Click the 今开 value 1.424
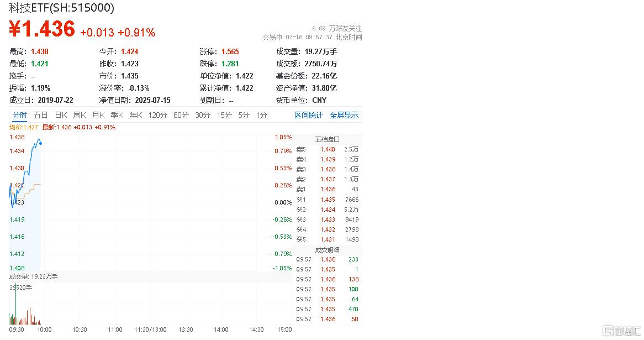The width and height of the screenshot is (644, 340). [129, 52]
